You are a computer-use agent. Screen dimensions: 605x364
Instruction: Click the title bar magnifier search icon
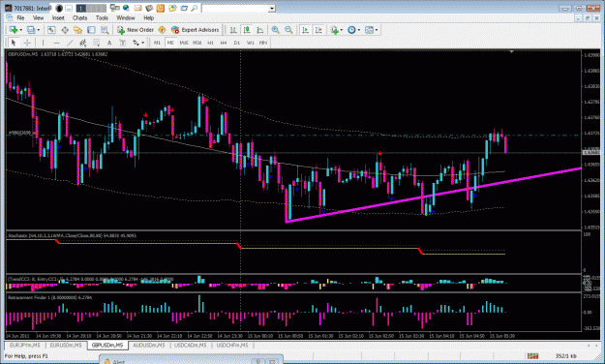coord(195,8)
